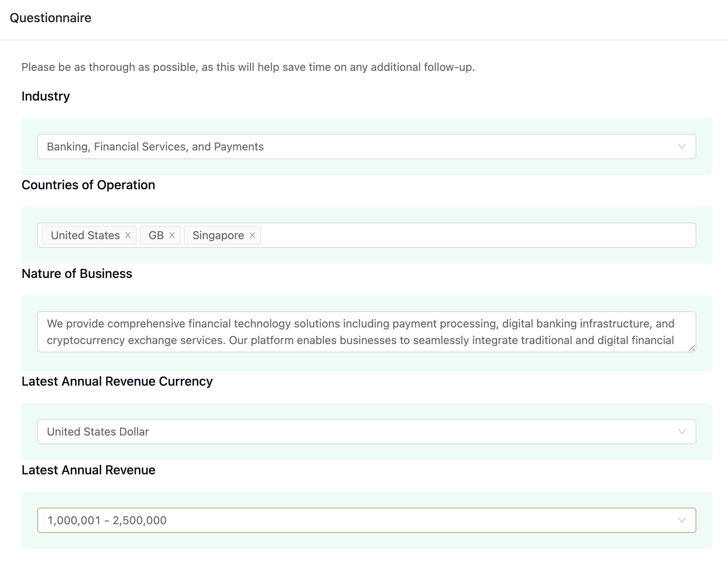
Task: Expand the 1,000,001 - 2,500,000 revenue selector
Action: (366, 520)
